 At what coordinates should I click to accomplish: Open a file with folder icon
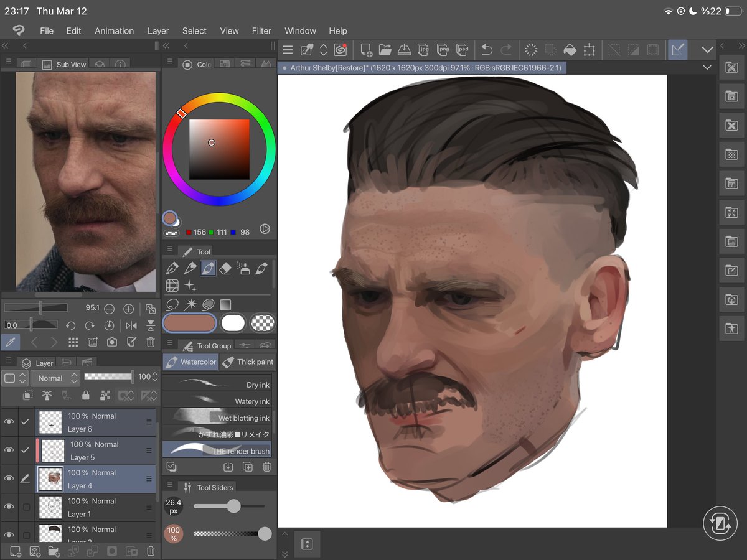click(x=385, y=50)
